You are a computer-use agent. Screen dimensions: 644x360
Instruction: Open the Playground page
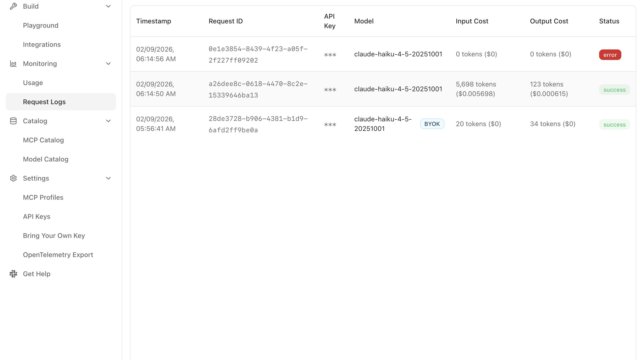tap(41, 25)
